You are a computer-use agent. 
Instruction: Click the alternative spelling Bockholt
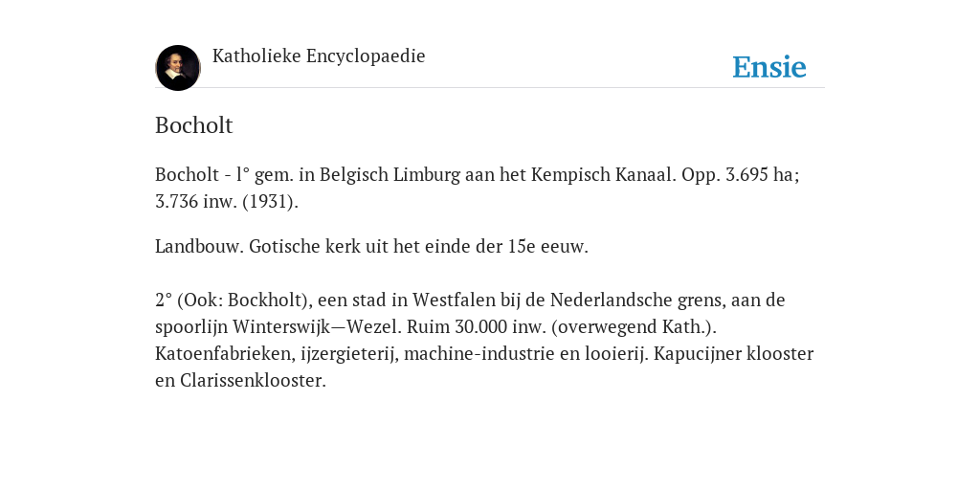[268, 300]
